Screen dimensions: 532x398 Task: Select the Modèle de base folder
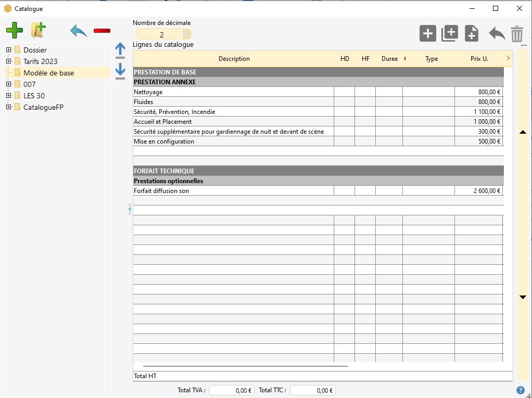[x=48, y=73]
